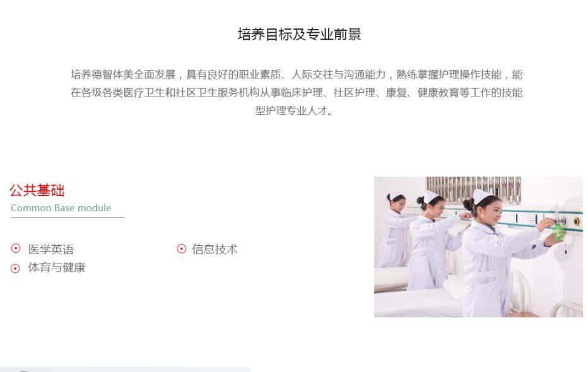This screenshot has width=588, height=372.
Task: Click the red 公共基础 section title
Action: pos(37,190)
